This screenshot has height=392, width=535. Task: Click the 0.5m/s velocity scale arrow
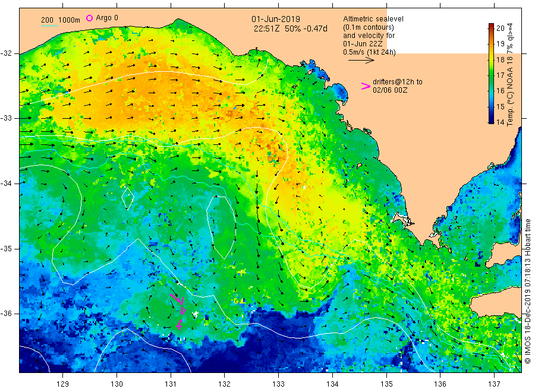[x=361, y=61]
